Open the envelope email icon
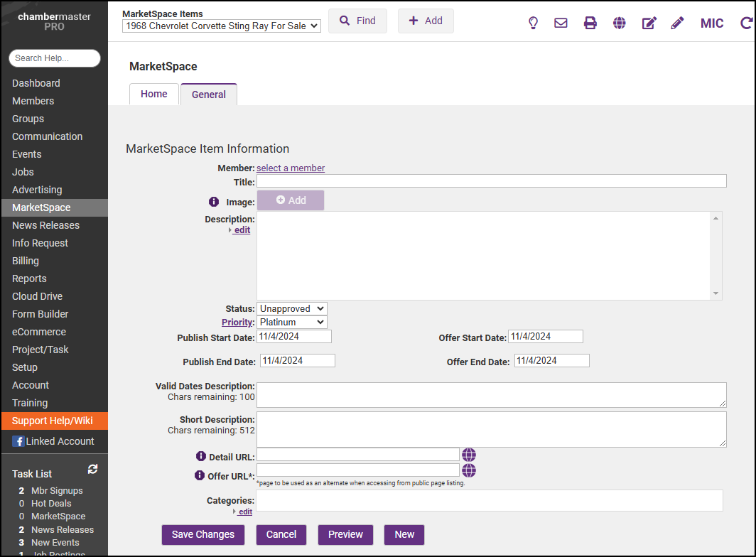Image resolution: width=756 pixels, height=557 pixels. 561,23
